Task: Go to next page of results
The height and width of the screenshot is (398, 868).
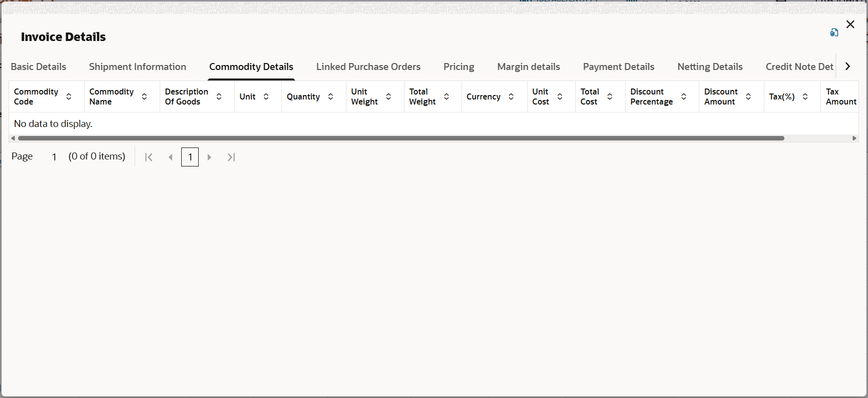Action: [x=209, y=157]
